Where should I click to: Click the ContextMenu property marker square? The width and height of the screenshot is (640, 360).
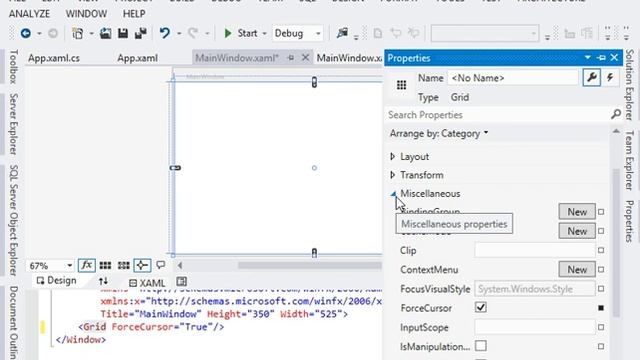tap(601, 269)
